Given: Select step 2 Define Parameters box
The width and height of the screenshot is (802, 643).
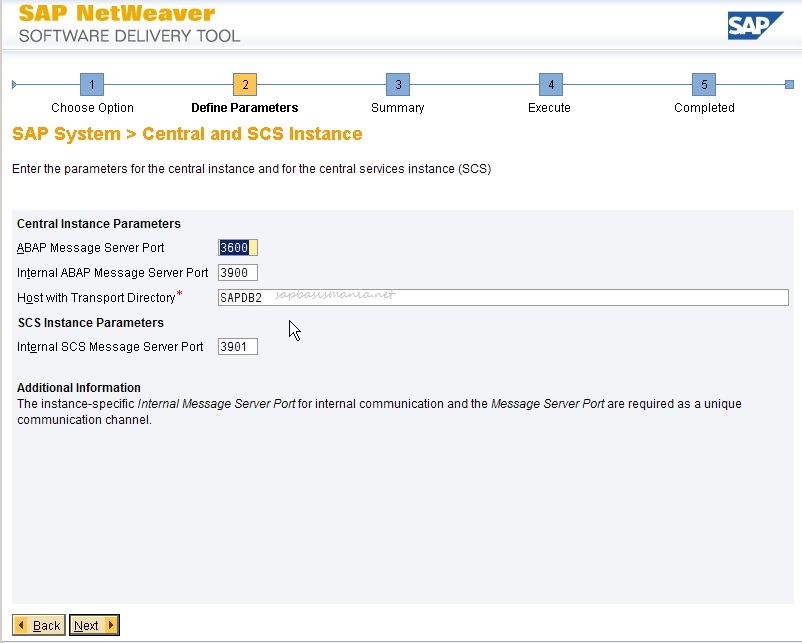Looking at the screenshot, I should (x=245, y=84).
